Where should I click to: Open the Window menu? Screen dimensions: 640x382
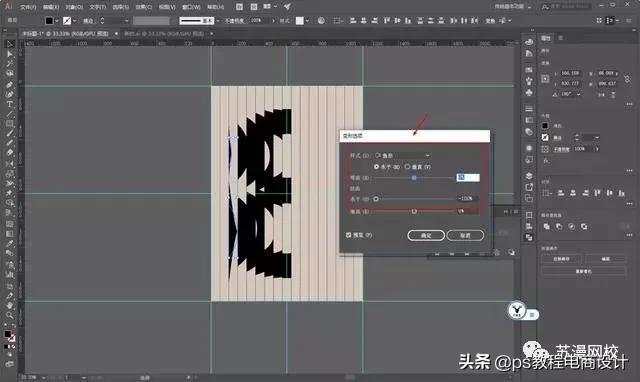click(x=191, y=7)
